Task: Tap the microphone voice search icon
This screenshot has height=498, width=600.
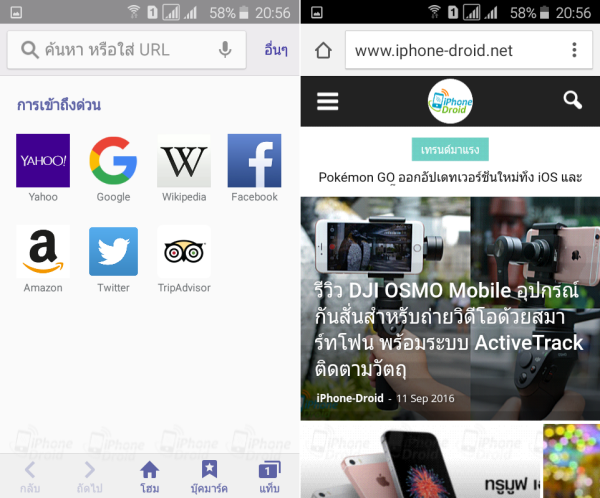Action: coord(226,50)
